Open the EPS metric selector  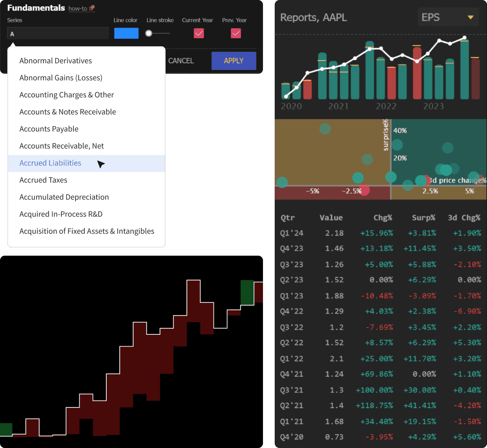pyautogui.click(x=447, y=17)
